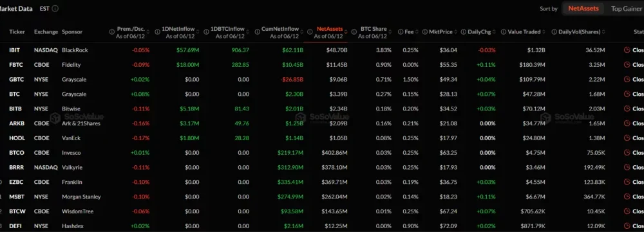
Task: Open the BITB ticker row
Action: (15, 109)
